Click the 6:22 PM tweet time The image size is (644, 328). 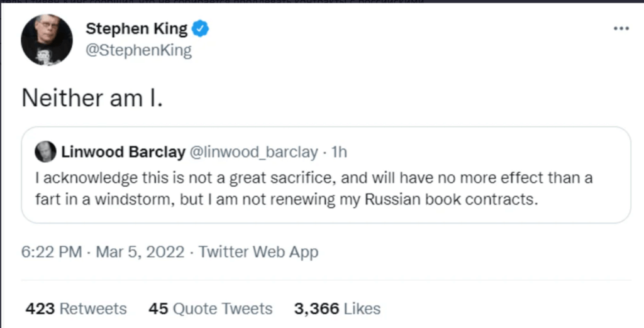pyautogui.click(x=52, y=253)
